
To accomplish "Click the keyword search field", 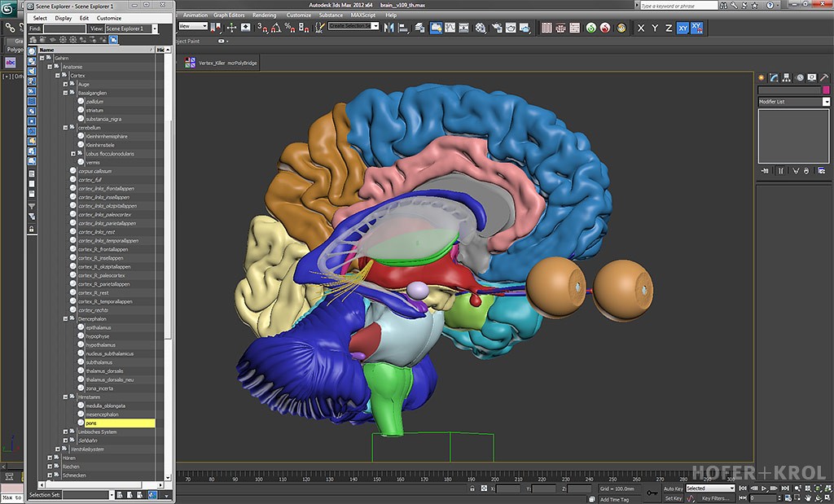I will click(x=678, y=6).
